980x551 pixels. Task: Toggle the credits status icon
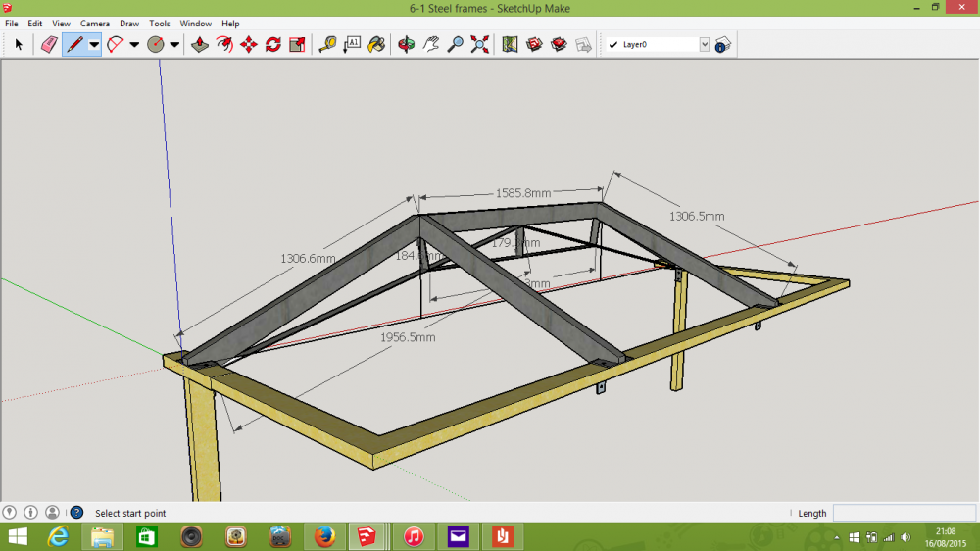pos(30,512)
